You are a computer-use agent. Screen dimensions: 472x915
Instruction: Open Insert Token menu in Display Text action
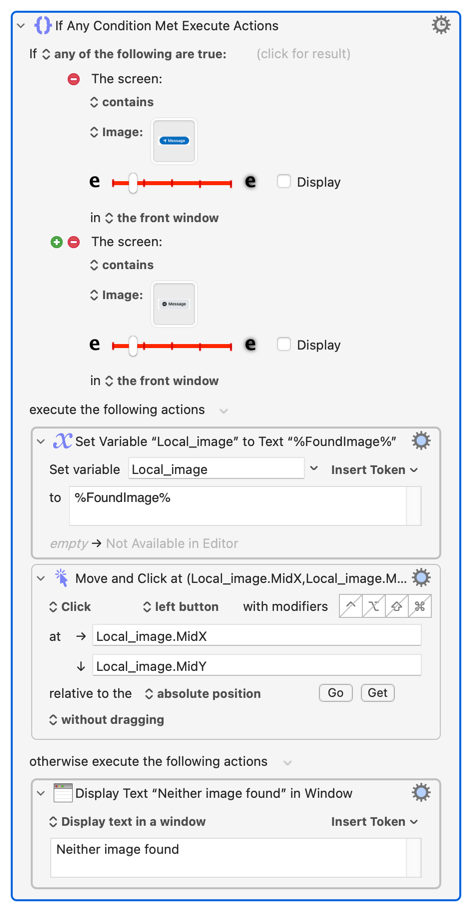(x=375, y=822)
